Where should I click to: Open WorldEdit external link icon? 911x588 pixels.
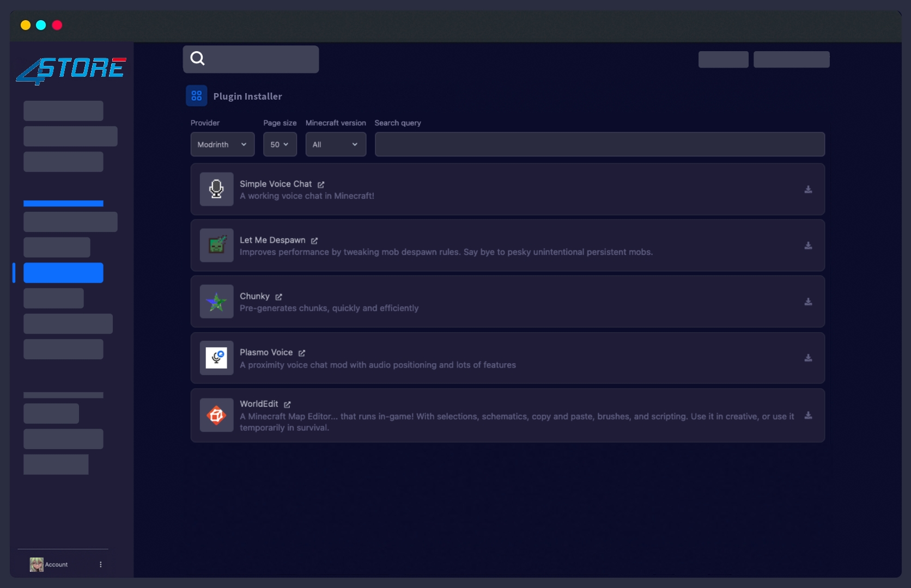[287, 404]
